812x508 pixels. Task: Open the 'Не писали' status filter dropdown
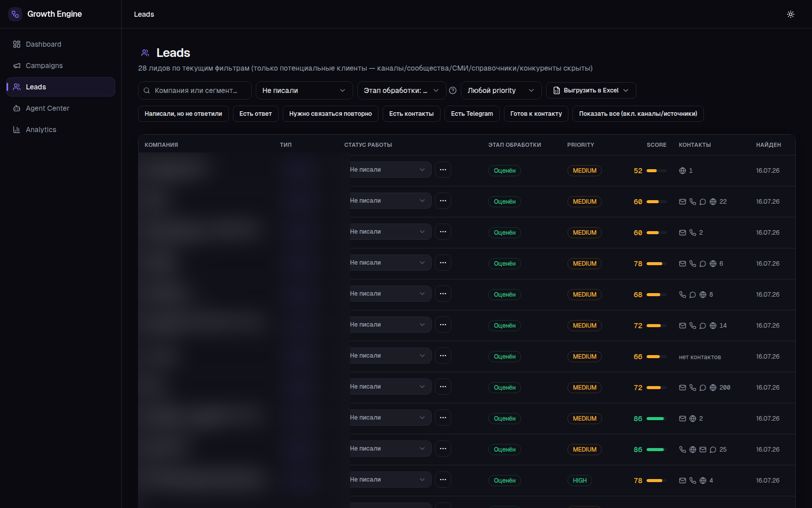[x=303, y=90]
